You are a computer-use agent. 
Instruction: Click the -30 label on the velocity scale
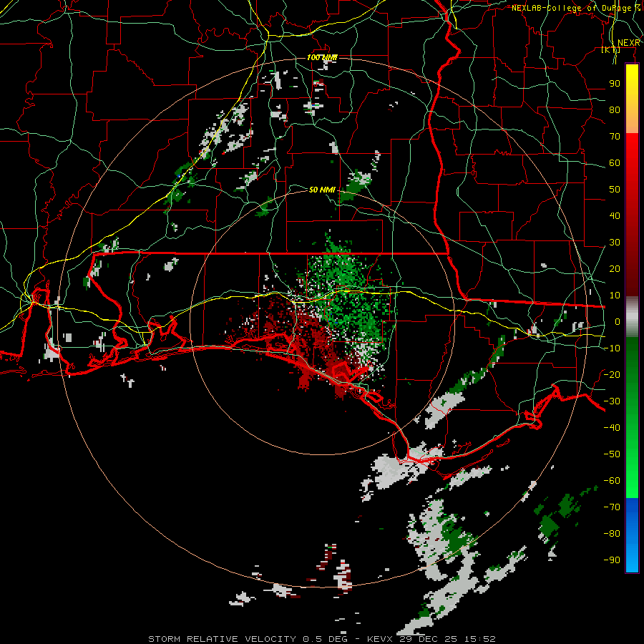[x=612, y=401]
